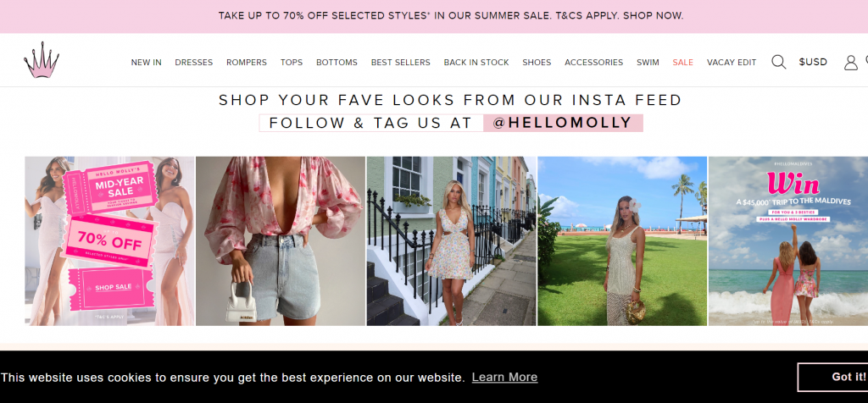Open the Mid-Year Sale 70% off image
This screenshot has width=868, height=403.
coord(109,241)
